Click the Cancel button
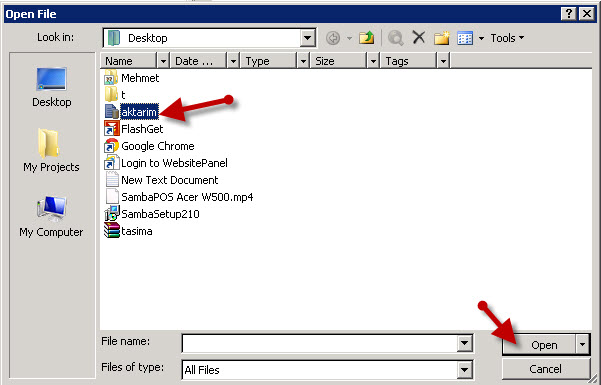 tap(545, 369)
